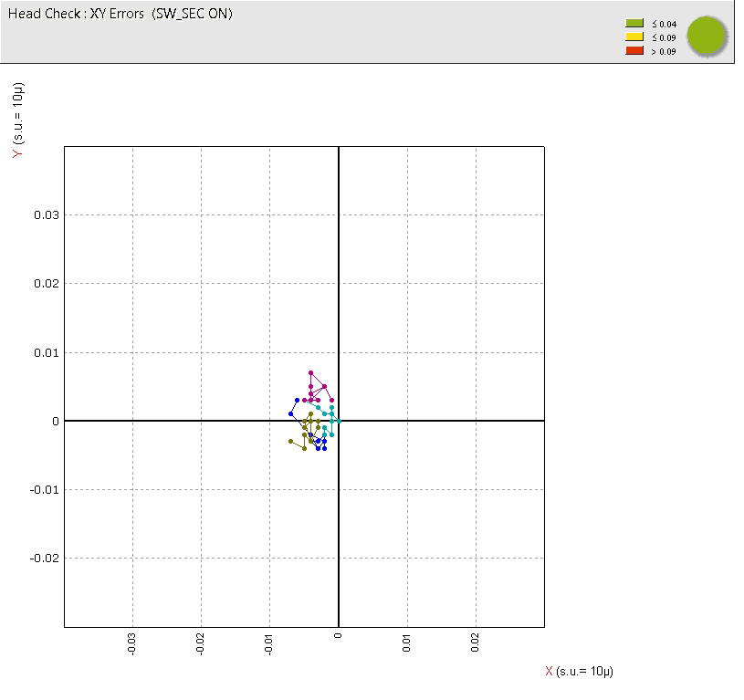744x700 pixels.
Task: Click the X axis tick value -0.01
Action: point(268,644)
